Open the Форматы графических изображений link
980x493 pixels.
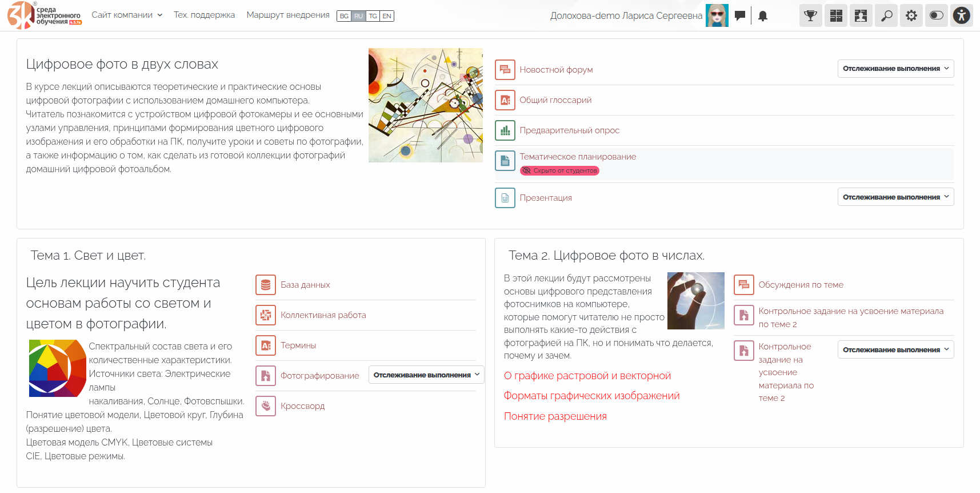[591, 396]
